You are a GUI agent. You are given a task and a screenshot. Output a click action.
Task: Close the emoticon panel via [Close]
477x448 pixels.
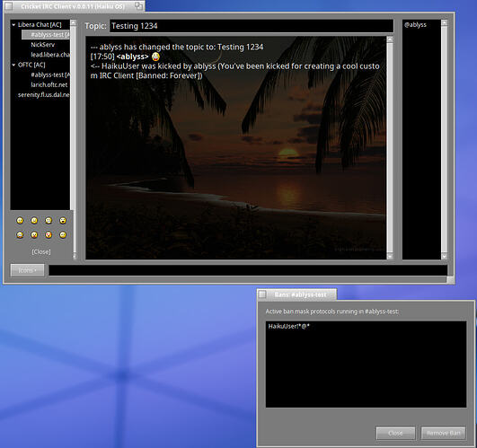click(x=41, y=251)
